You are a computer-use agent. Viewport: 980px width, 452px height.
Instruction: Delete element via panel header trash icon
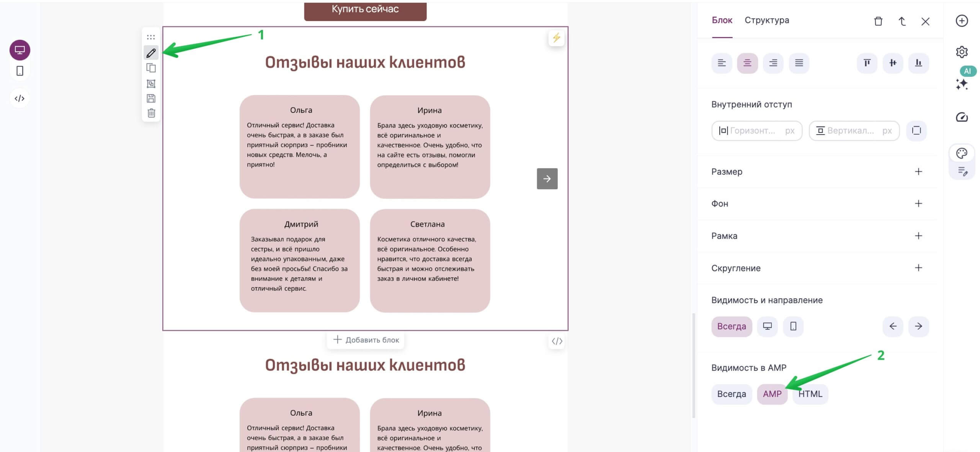click(x=878, y=21)
